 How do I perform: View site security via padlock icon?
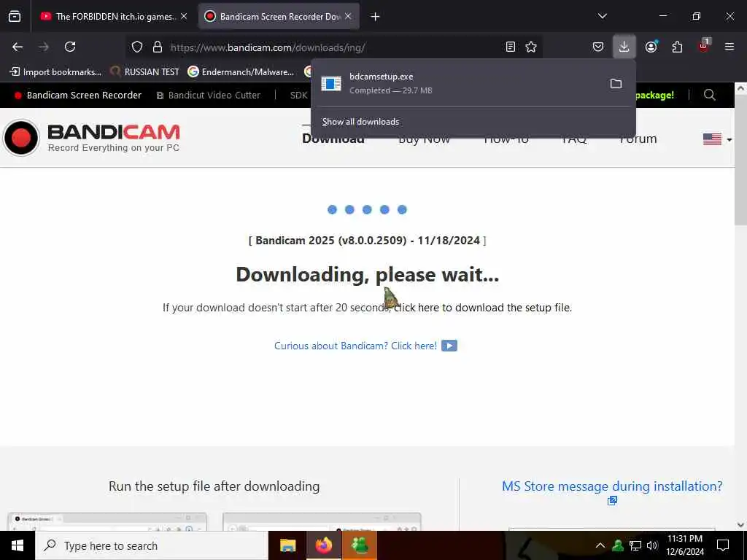click(x=158, y=47)
